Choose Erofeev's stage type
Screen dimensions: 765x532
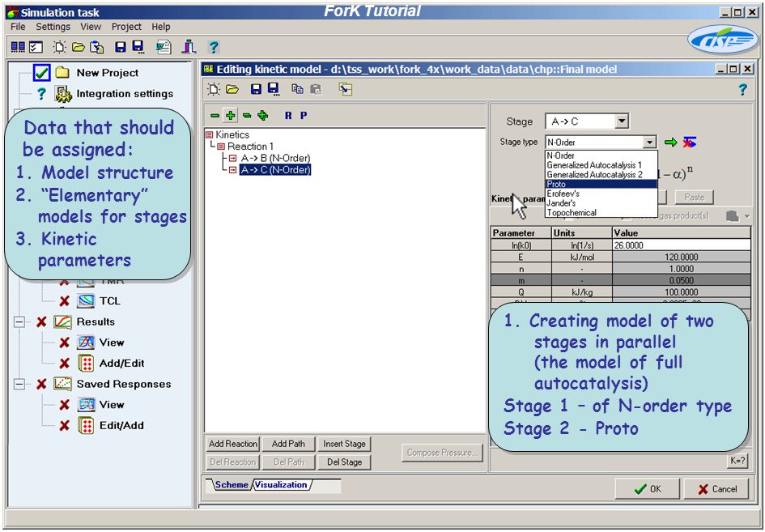pos(601,194)
